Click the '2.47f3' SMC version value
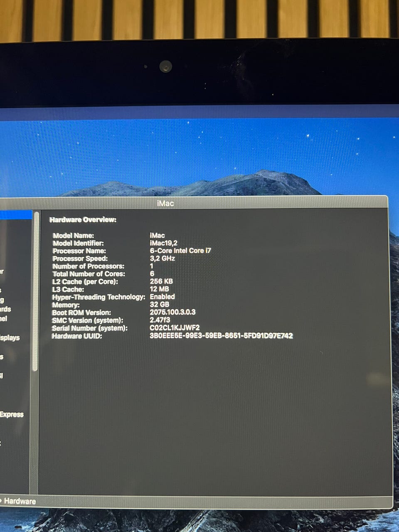 coord(160,320)
